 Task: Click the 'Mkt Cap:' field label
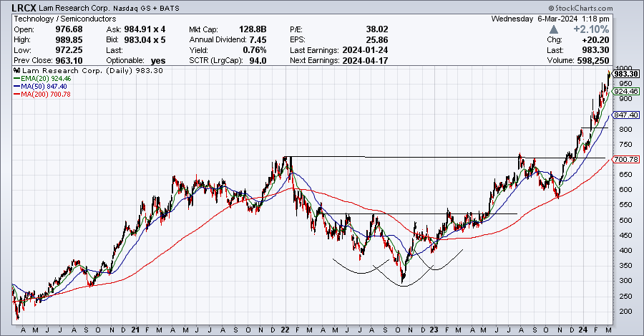pos(204,29)
